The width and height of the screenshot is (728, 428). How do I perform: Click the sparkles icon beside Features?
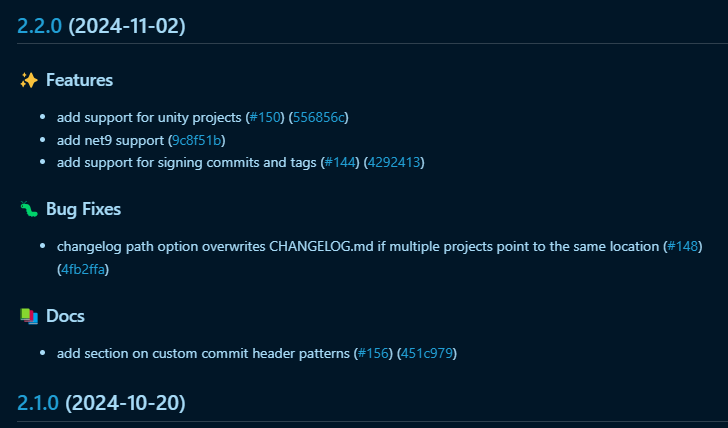(x=29, y=80)
